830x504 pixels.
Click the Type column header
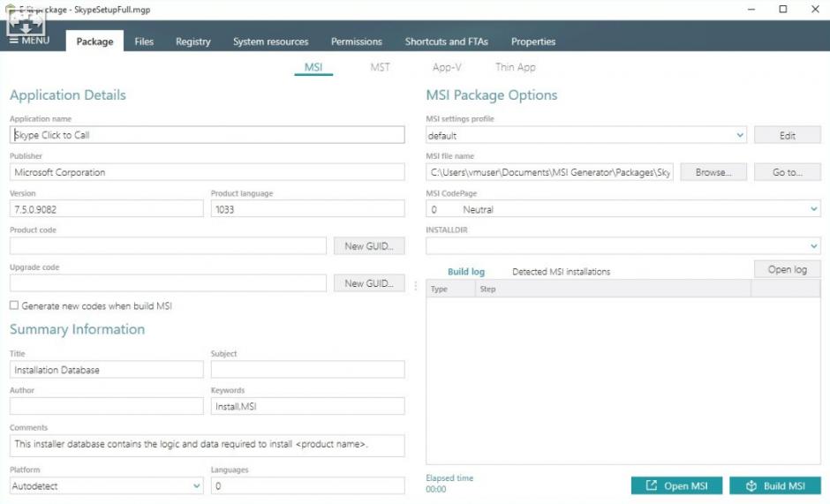pos(450,289)
